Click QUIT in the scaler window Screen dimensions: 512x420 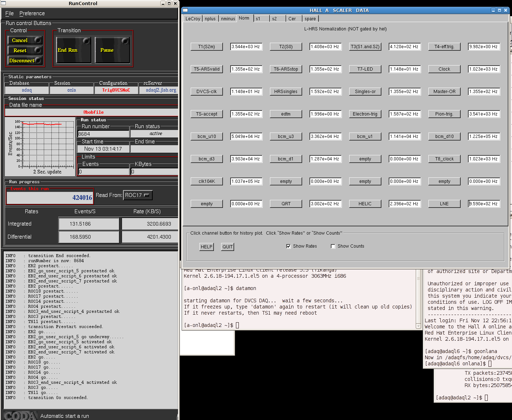pyautogui.click(x=228, y=247)
